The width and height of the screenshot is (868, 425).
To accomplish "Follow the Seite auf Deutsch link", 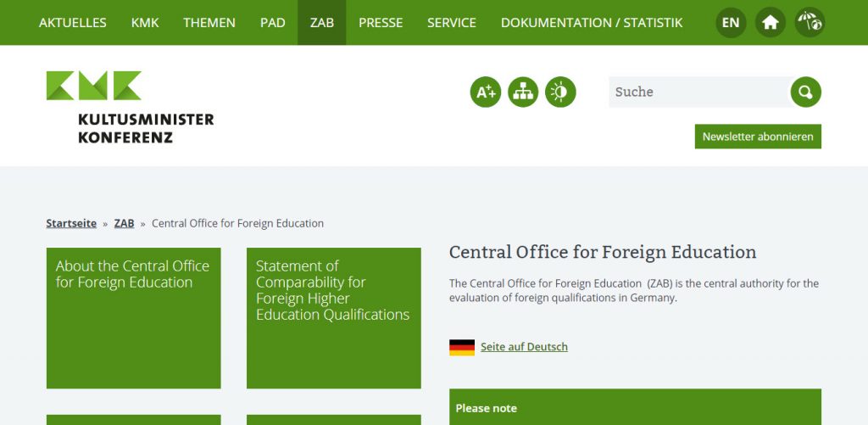I will tap(524, 347).
